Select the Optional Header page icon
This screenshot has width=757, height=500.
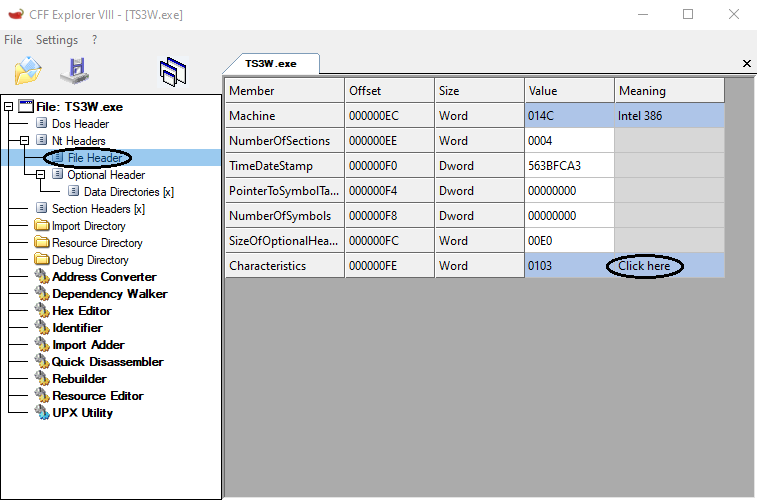click(57, 174)
